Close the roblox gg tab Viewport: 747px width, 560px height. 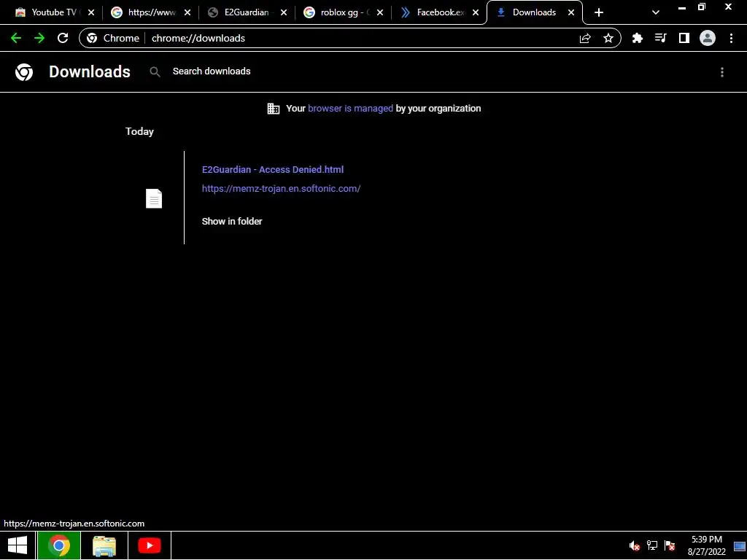click(379, 12)
